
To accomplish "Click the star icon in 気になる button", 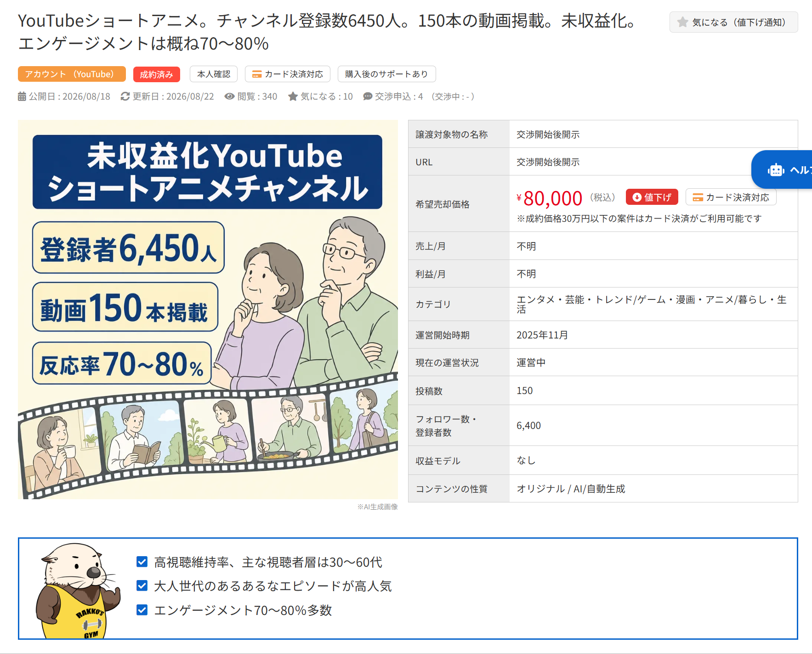I will click(x=682, y=22).
